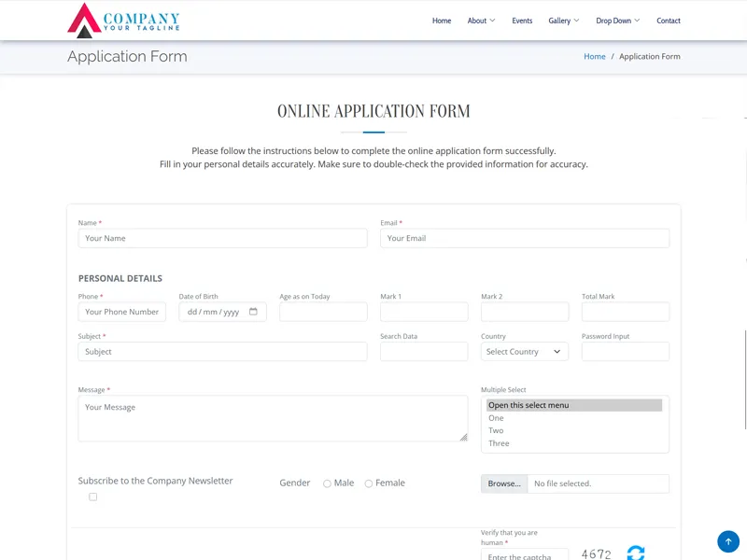The width and height of the screenshot is (747, 560).
Task: Select the Female gender option
Action: pyautogui.click(x=369, y=483)
